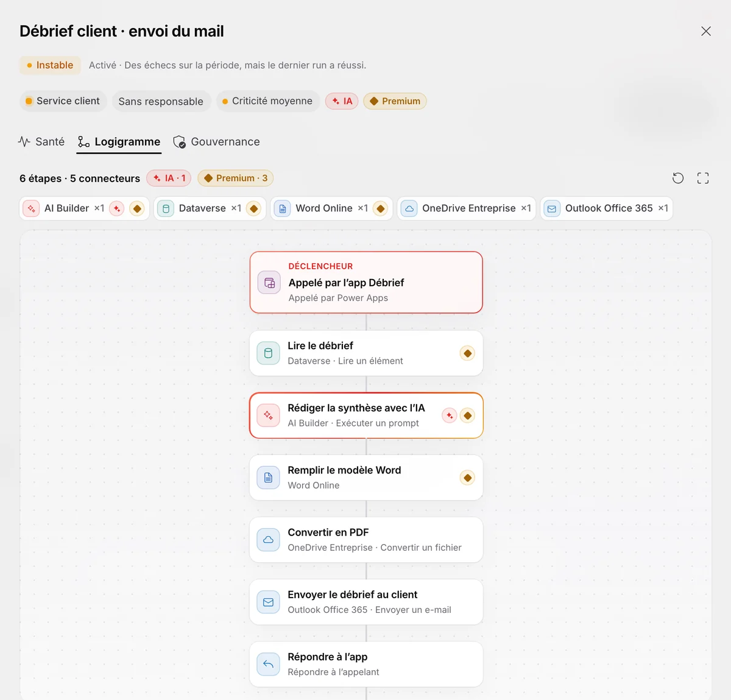
Task: Select the Word Online connector chip
Action: (332, 208)
